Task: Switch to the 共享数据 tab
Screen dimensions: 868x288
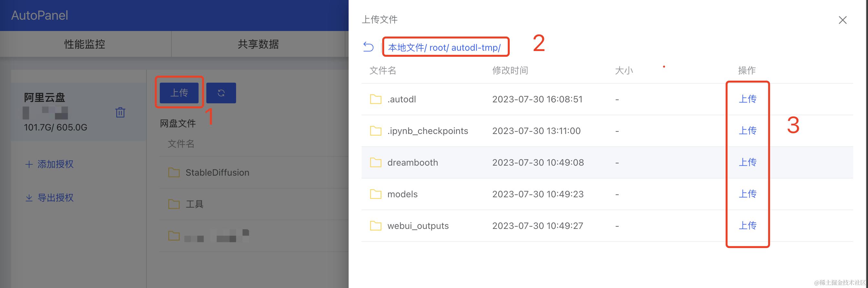Action: pyautogui.click(x=258, y=44)
